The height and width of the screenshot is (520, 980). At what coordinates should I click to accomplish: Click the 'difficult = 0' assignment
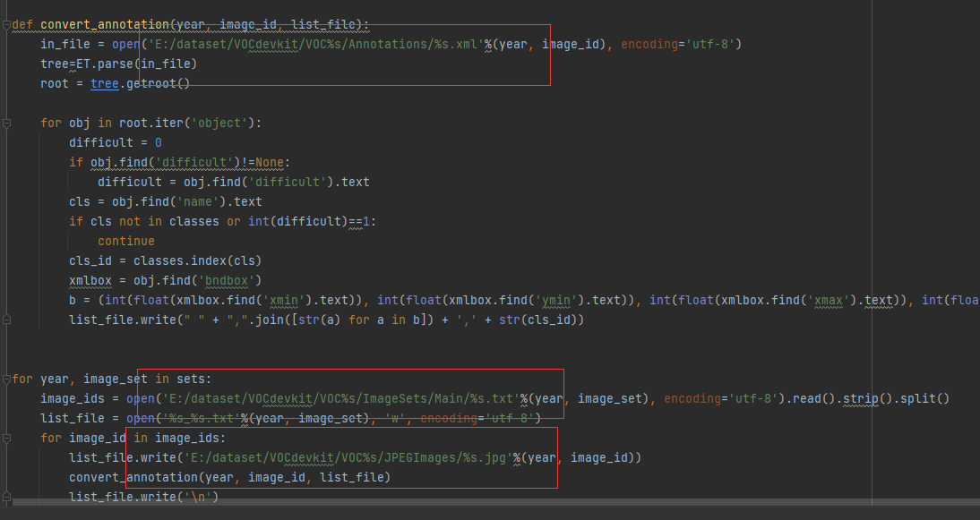(x=116, y=142)
